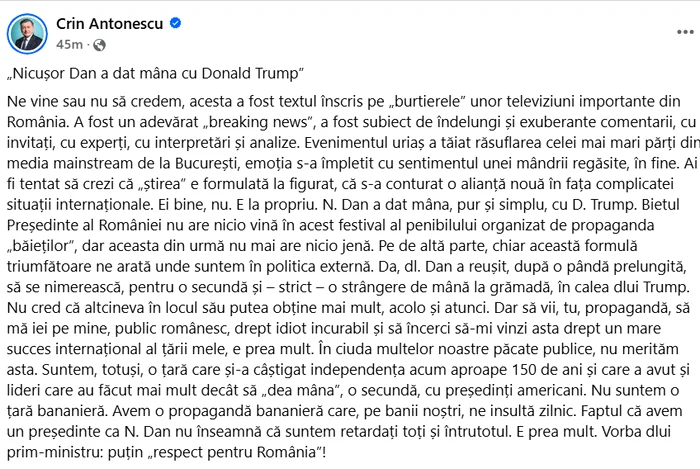Open Crin Antonescu's profile picture
Image resolution: width=700 pixels, height=469 pixels.
coord(27,34)
